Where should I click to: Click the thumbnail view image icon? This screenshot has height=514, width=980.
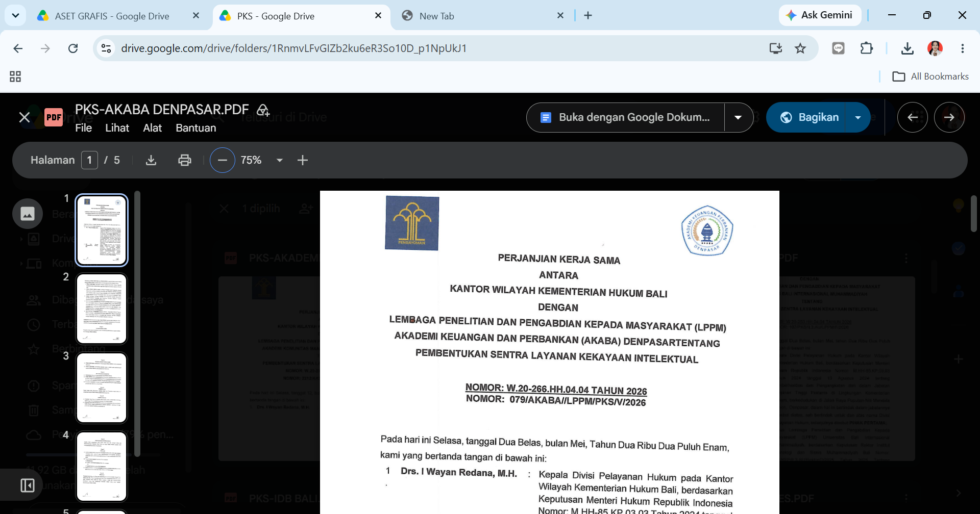point(28,214)
